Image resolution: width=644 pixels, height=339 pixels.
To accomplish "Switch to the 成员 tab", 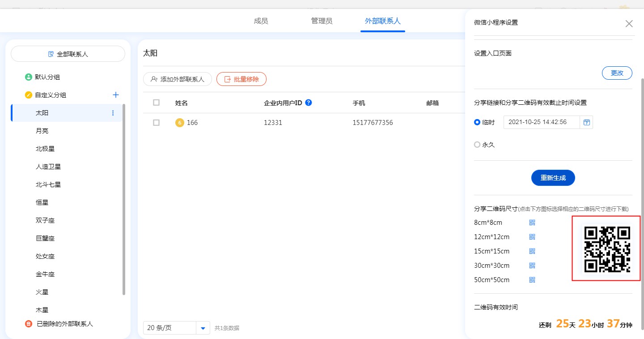I will (x=261, y=21).
